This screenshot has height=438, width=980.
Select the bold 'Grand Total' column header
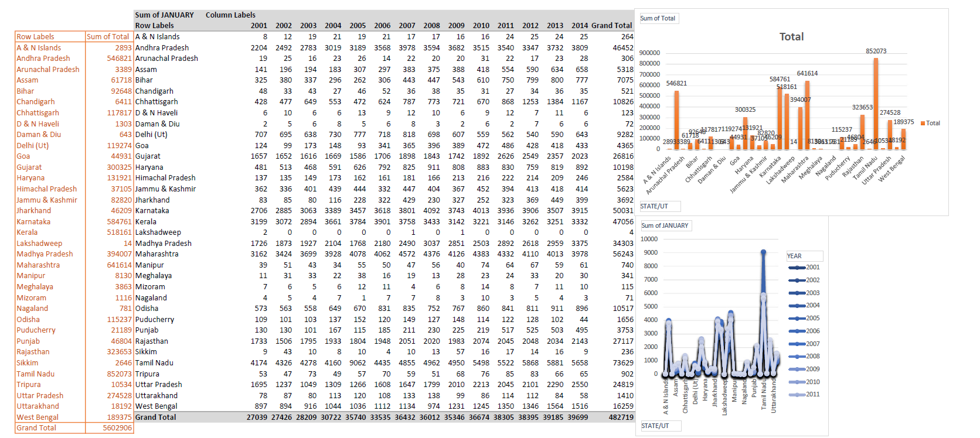(x=612, y=25)
